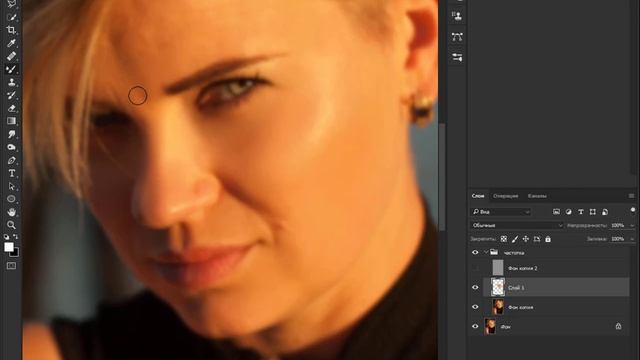Select the Crop tool
The width and height of the screenshot is (640, 360).
pos(11,30)
